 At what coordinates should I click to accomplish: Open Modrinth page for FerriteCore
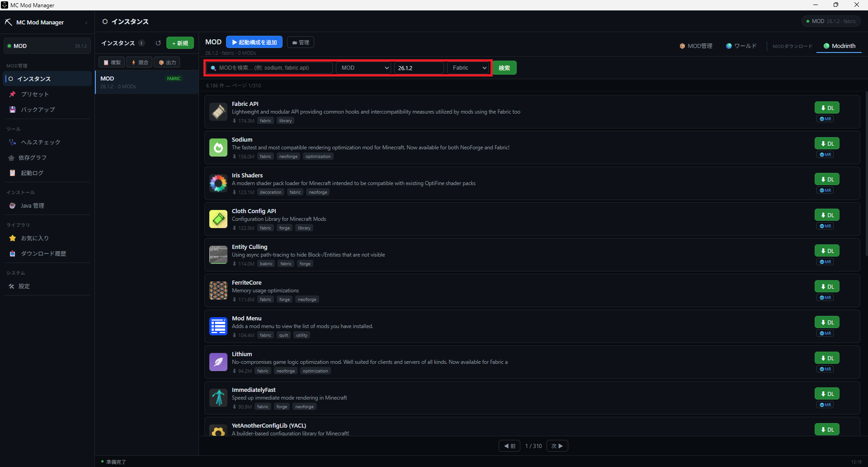point(826,298)
